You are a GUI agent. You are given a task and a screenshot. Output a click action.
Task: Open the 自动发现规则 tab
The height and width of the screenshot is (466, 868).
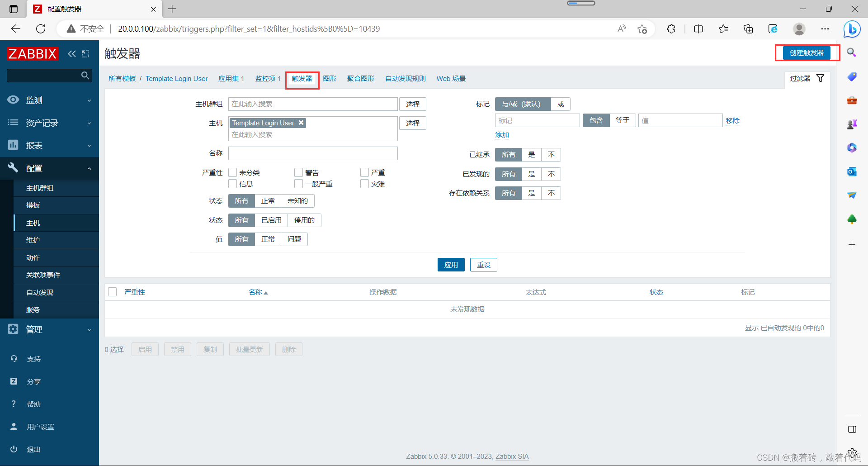[x=405, y=79]
